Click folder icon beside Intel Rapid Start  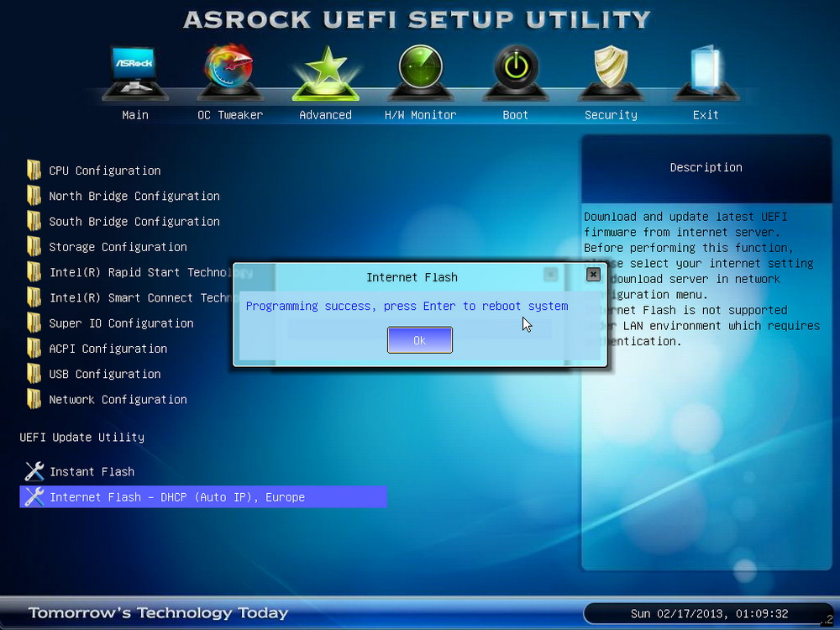(34, 271)
